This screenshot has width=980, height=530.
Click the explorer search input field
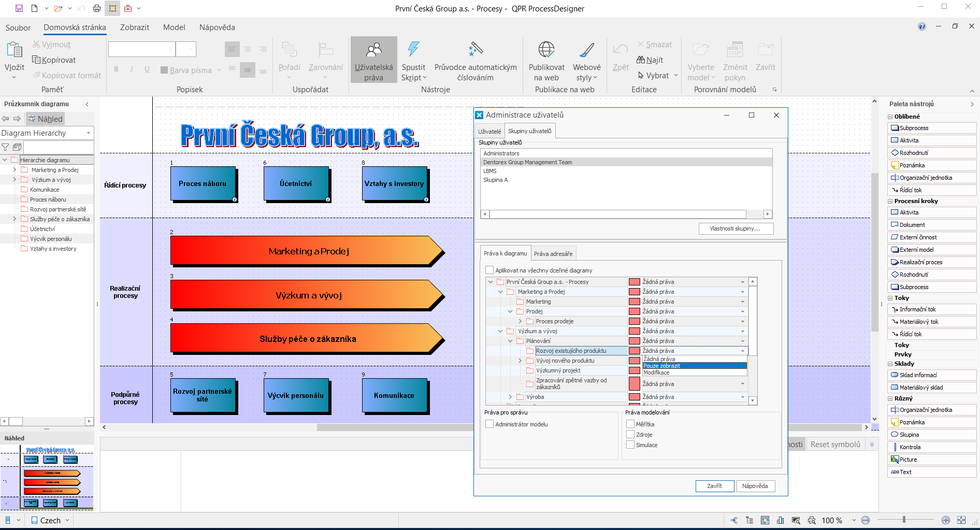click(59, 147)
